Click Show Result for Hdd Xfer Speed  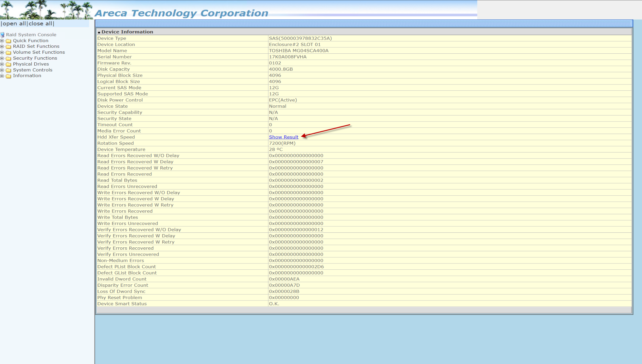click(283, 137)
